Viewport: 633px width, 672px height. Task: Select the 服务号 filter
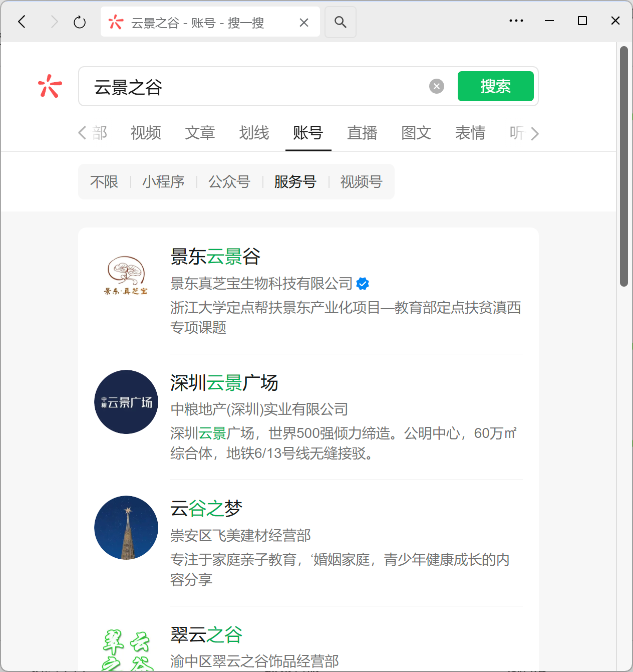(295, 181)
